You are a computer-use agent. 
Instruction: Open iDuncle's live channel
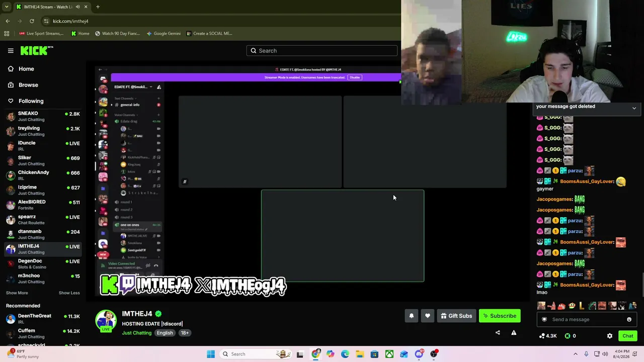pos(43,146)
